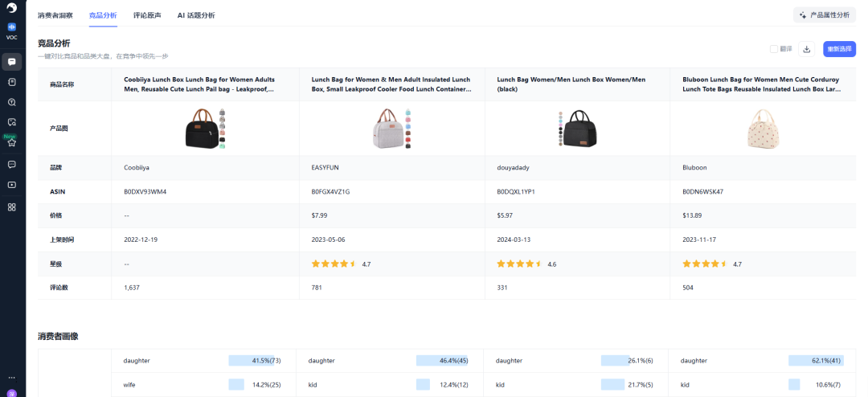Switch to the 消费者洞察 tab
Image resolution: width=868 pixels, height=397 pixels.
pyautogui.click(x=55, y=15)
